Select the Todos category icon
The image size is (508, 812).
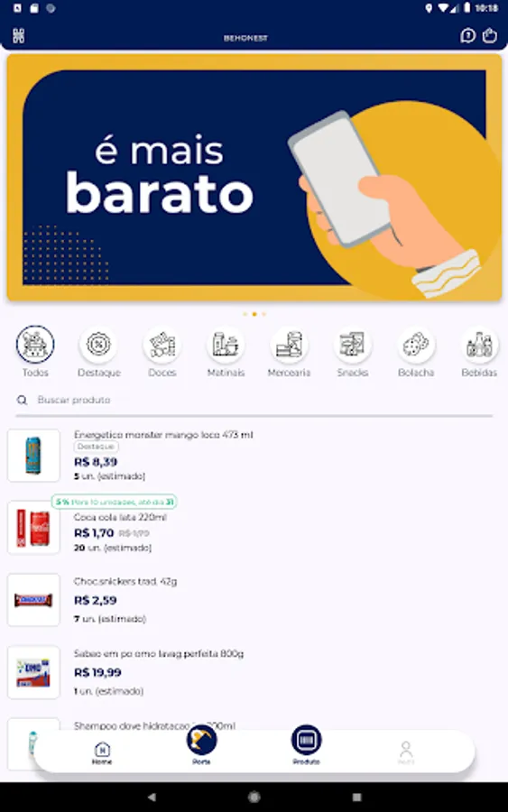[35, 344]
